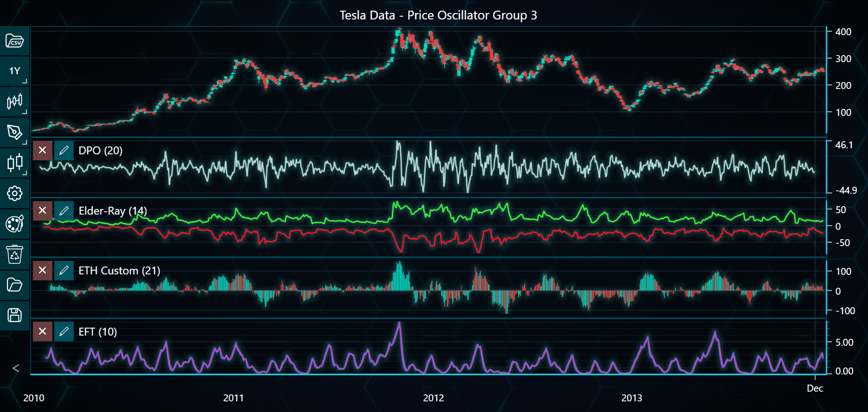Edit the EFT (10) indicator settings

[x=64, y=331]
